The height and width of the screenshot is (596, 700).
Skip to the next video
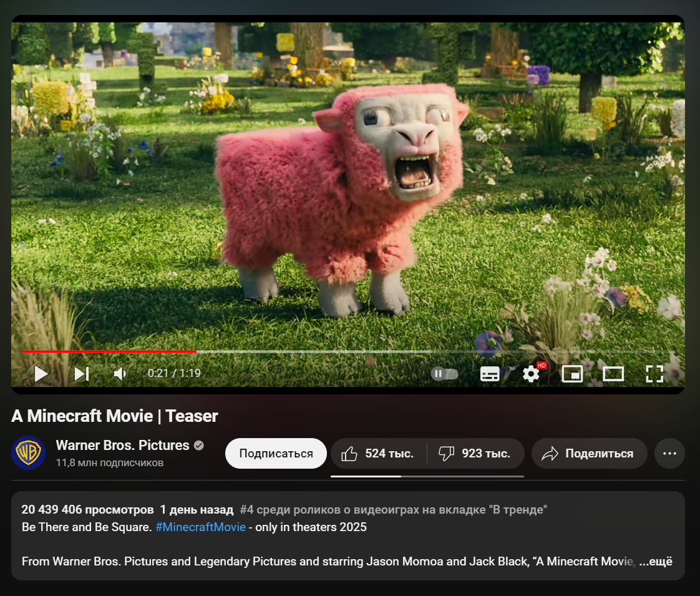(82, 374)
